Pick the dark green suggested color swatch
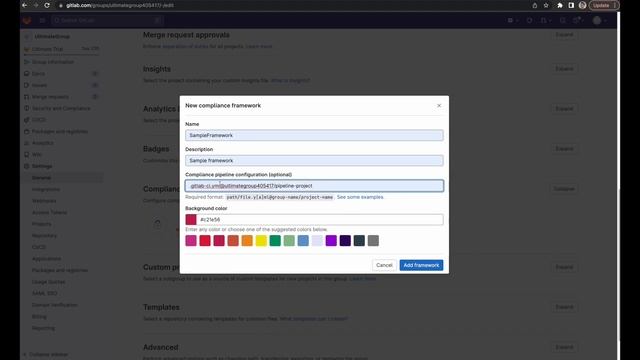 [275, 241]
